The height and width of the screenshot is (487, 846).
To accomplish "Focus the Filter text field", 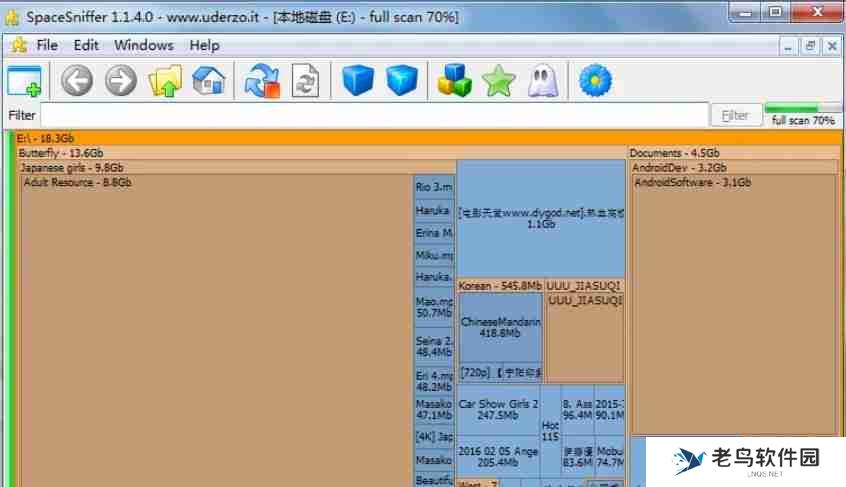I will click(x=374, y=114).
